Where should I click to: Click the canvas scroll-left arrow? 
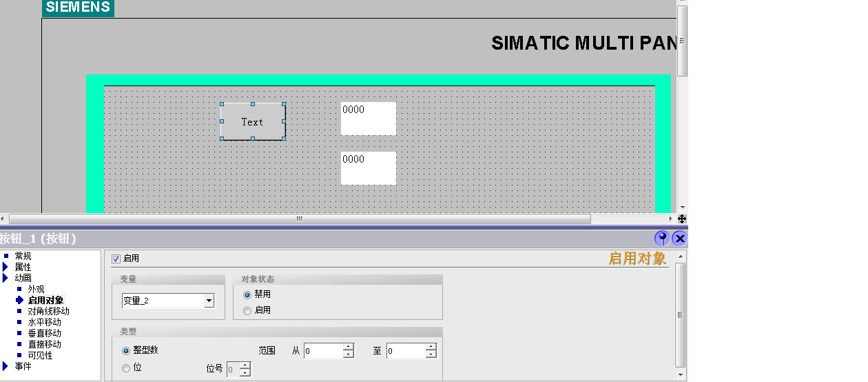point(4,219)
